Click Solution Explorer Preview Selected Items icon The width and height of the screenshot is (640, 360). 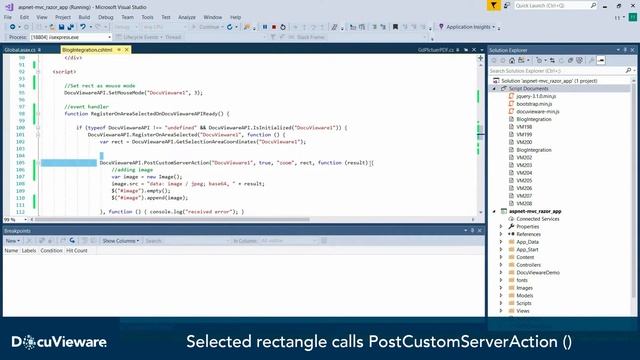pyautogui.click(x=601, y=60)
